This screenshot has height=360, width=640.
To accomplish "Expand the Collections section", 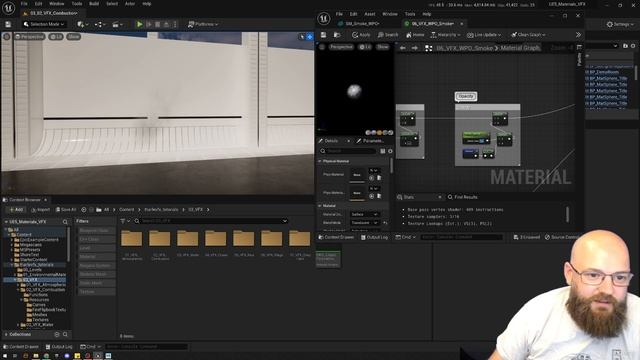I will coord(6,335).
